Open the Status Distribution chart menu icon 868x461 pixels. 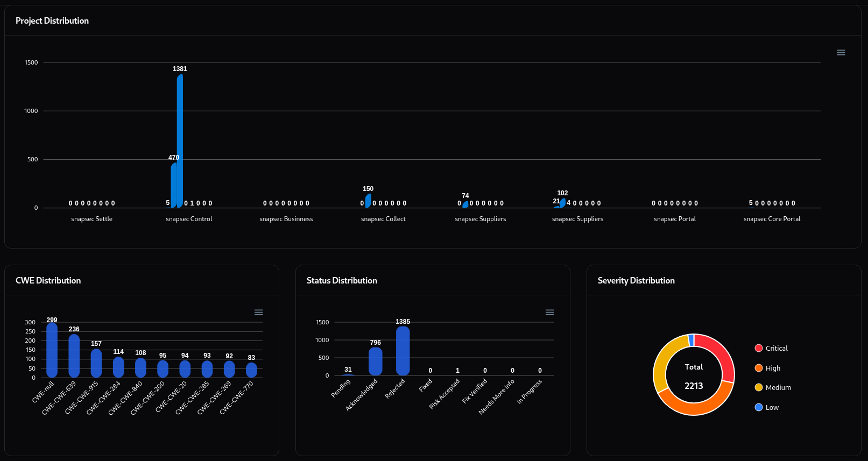click(x=549, y=313)
